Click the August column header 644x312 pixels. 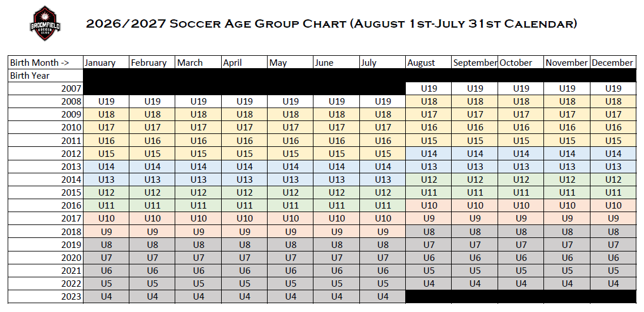pos(429,63)
